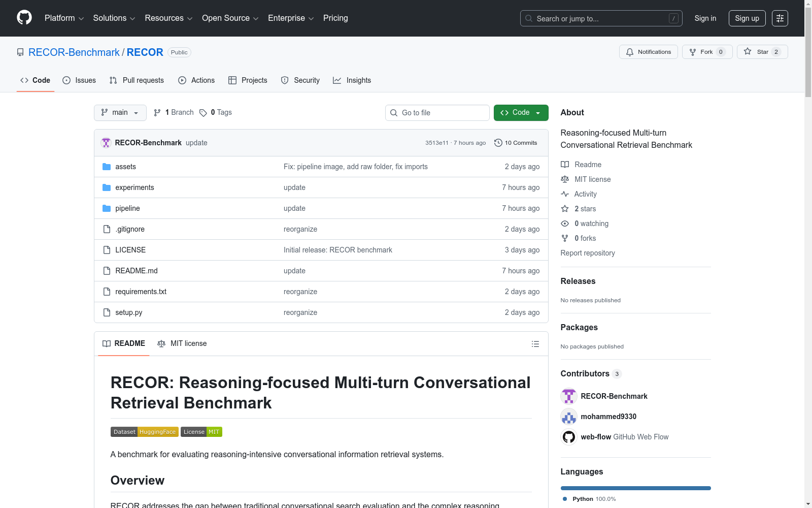
Task: Click the Readme book icon in About
Action: click(x=565, y=165)
